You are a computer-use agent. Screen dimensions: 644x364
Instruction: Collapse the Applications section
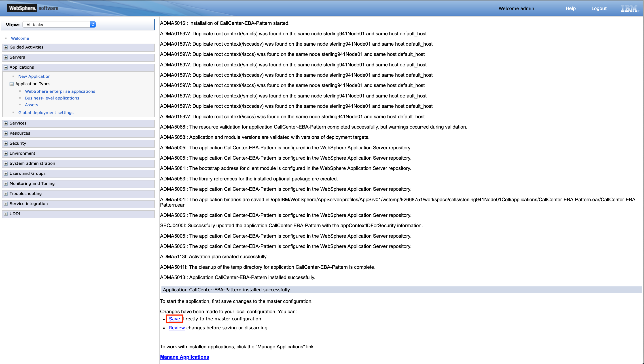tap(6, 67)
